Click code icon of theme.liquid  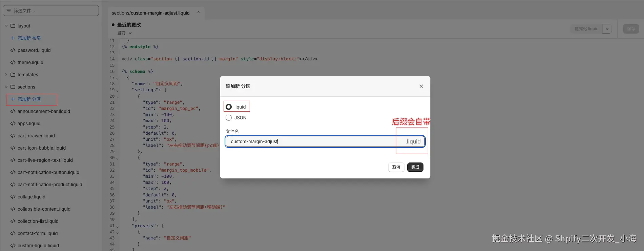pos(13,62)
